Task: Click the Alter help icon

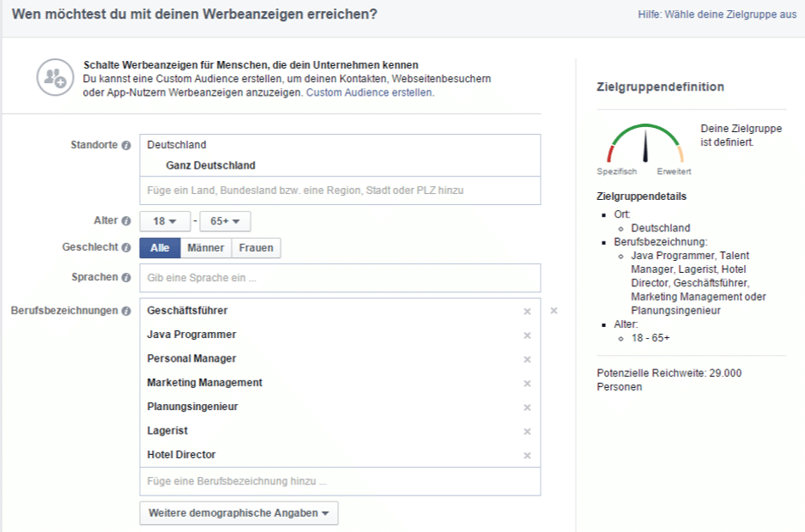Action: [125, 220]
